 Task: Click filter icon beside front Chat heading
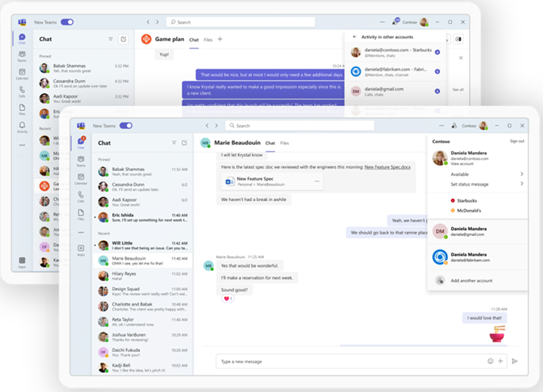[x=174, y=143]
